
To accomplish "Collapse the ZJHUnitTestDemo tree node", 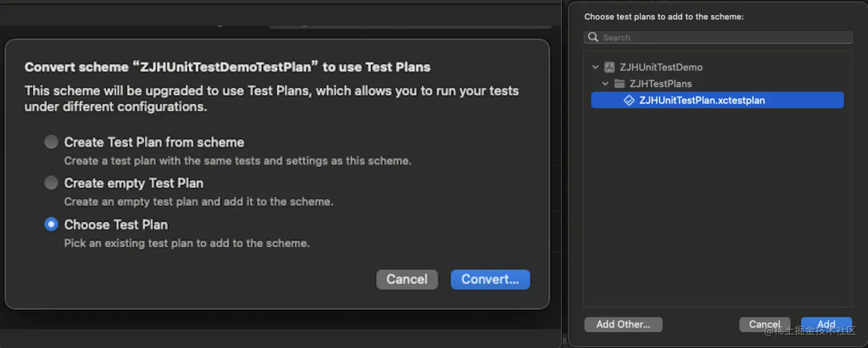I will [595, 67].
